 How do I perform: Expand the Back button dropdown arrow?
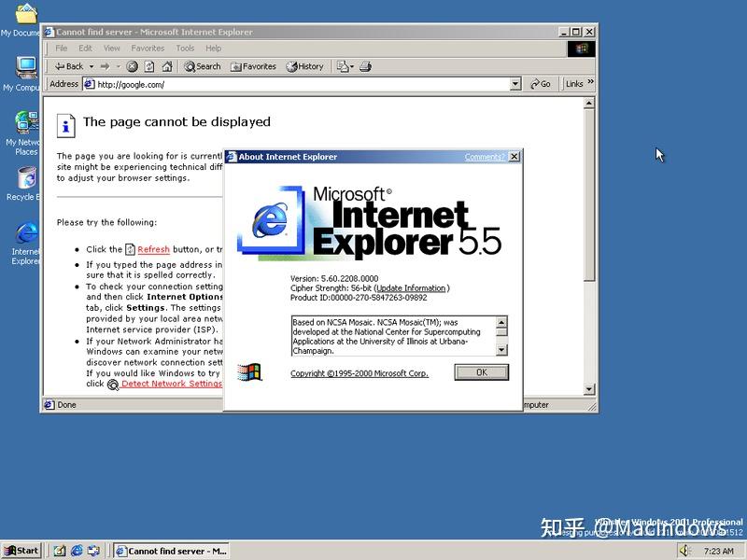[91, 66]
